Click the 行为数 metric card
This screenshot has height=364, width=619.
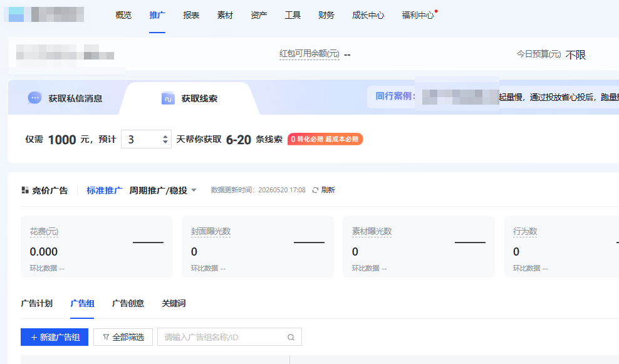(562, 246)
